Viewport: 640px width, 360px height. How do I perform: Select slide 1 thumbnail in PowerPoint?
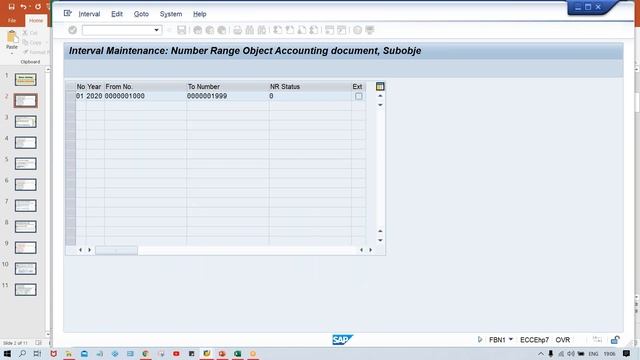click(x=25, y=80)
